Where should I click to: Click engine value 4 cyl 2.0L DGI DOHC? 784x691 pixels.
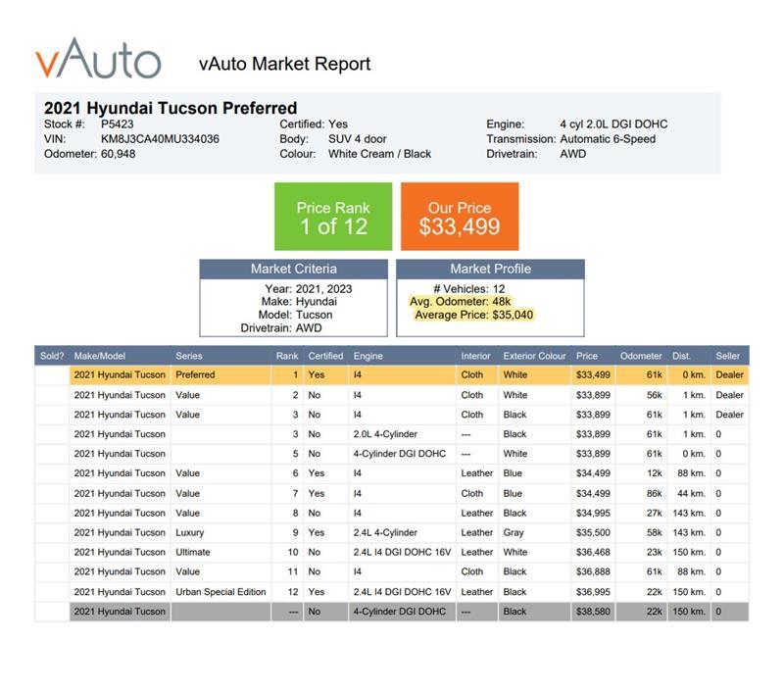613,124
